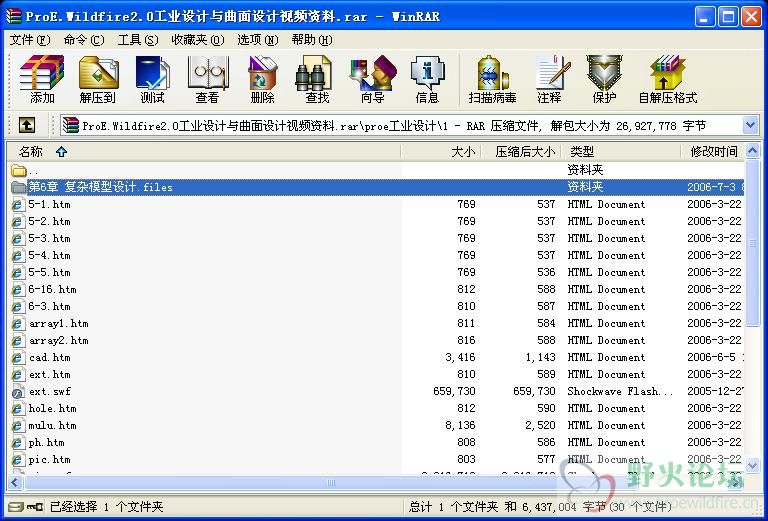Screen dimensions: 768x521
Task: Select file ext.htm
Action: (x=49, y=375)
